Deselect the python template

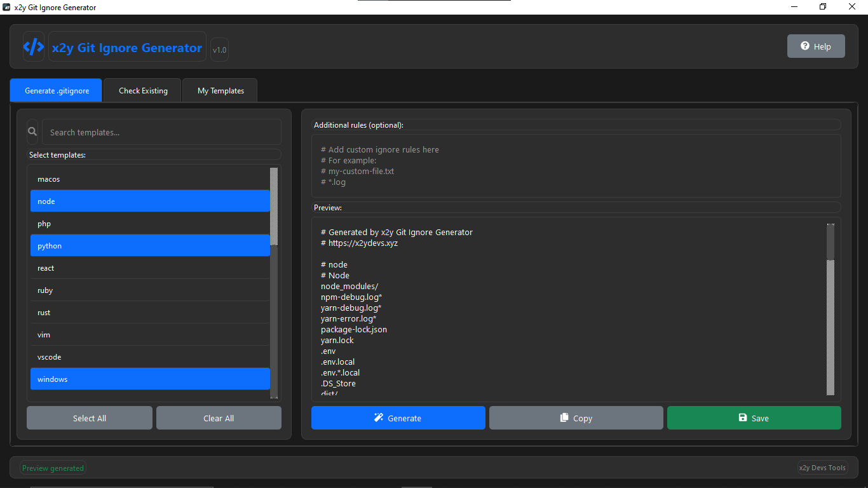[x=149, y=245]
